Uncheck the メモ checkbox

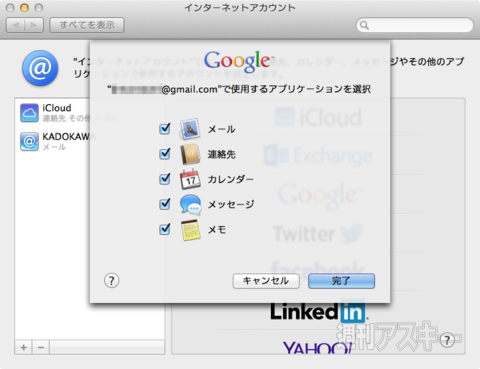click(165, 229)
